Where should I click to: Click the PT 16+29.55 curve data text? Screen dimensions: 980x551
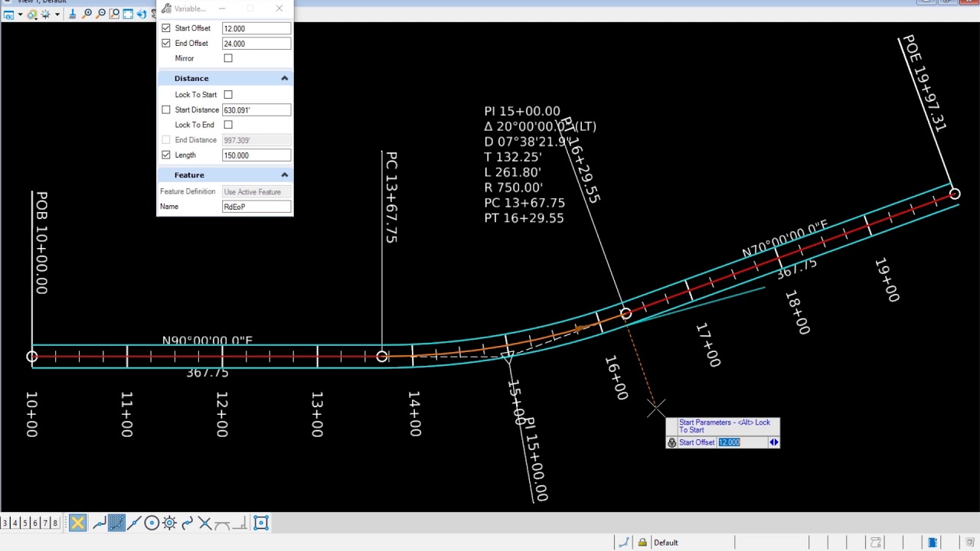[x=524, y=218]
